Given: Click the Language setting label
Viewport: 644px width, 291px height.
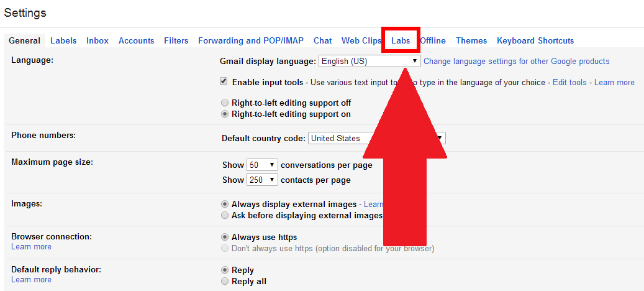Looking at the screenshot, I should click(x=32, y=60).
